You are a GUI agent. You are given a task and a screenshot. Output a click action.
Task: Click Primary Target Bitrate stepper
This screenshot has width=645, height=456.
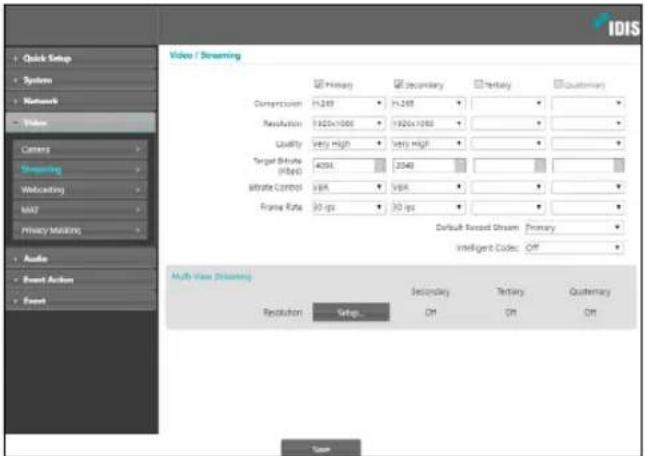(380, 165)
